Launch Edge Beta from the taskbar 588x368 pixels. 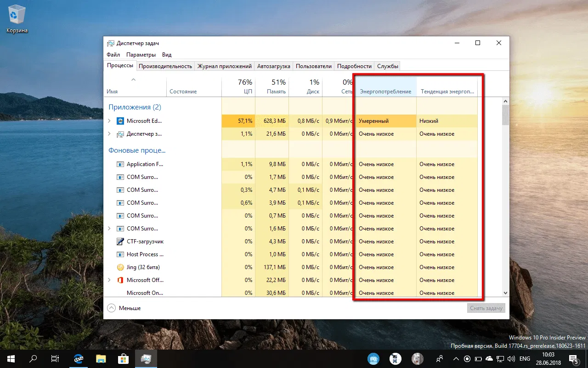point(79,358)
